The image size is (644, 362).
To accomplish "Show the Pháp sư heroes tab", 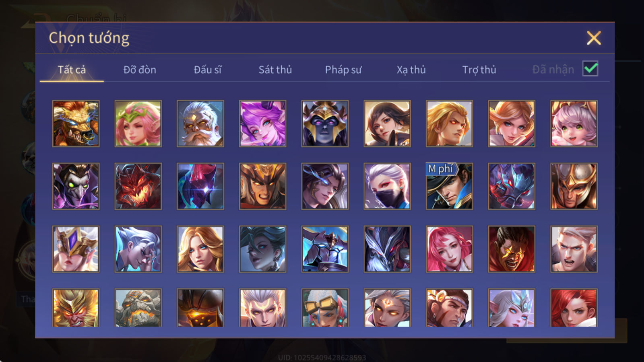I will click(x=343, y=70).
